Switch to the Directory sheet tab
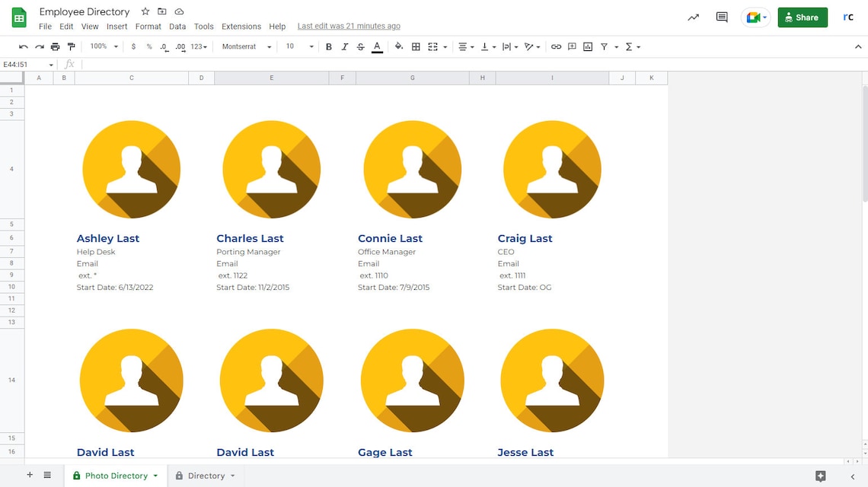868x487 pixels. (x=206, y=476)
